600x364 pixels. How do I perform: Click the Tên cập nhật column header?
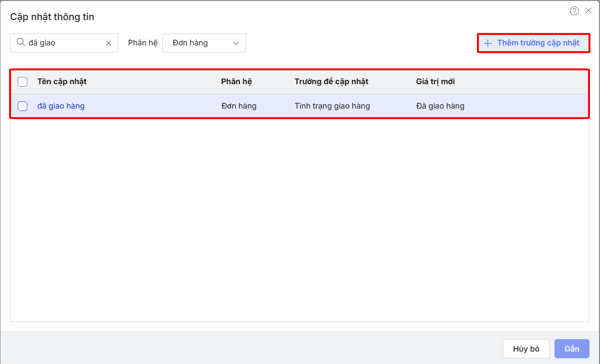pyautogui.click(x=62, y=82)
